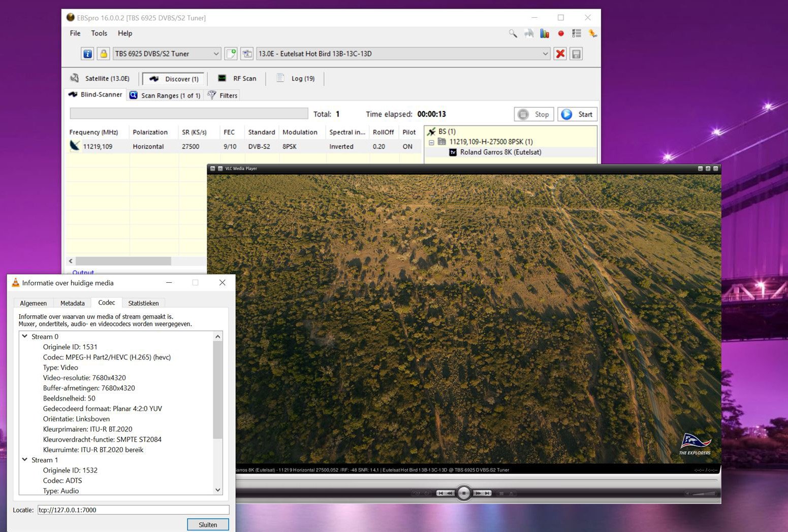
Task: Open the Metadata tab in media info
Action: pyautogui.click(x=72, y=303)
